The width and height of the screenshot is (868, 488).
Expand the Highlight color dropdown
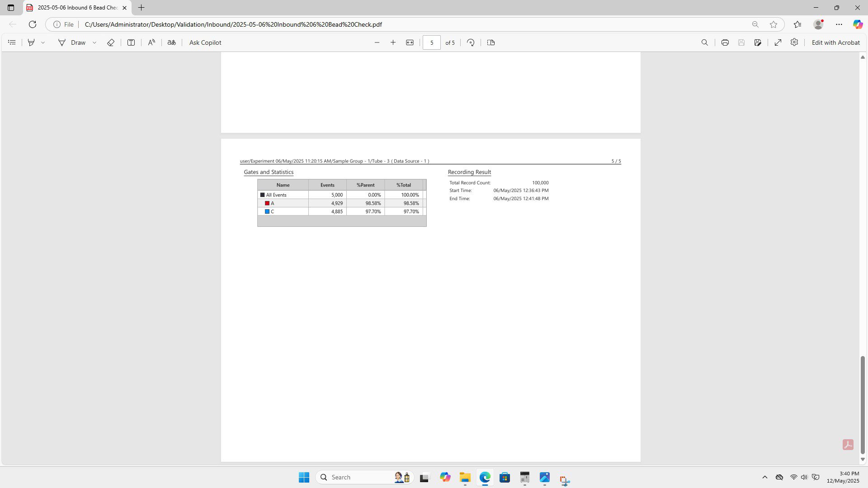pyautogui.click(x=43, y=42)
